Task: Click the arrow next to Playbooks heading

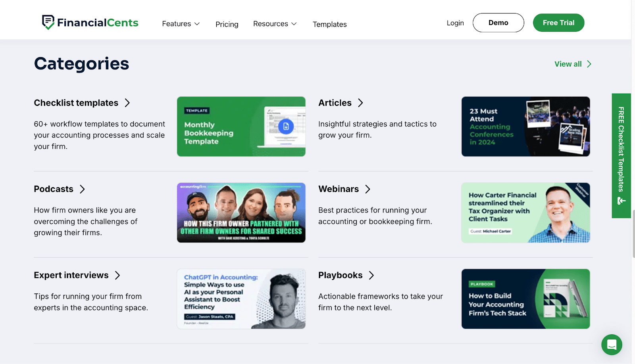Action: [x=371, y=275]
